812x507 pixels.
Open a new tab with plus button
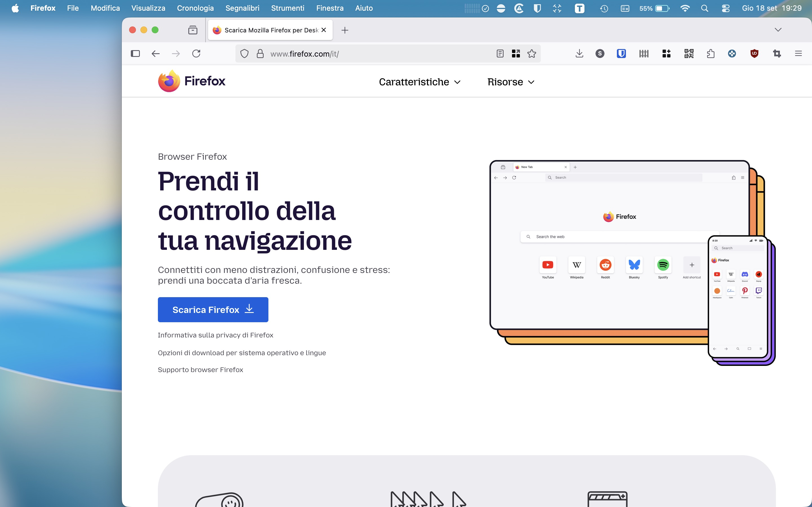345,30
